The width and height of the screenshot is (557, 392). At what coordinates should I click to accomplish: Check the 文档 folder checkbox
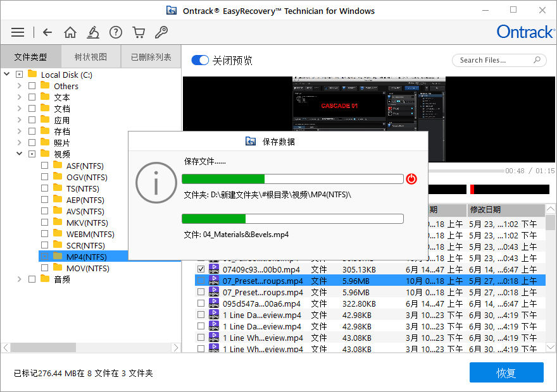point(32,109)
